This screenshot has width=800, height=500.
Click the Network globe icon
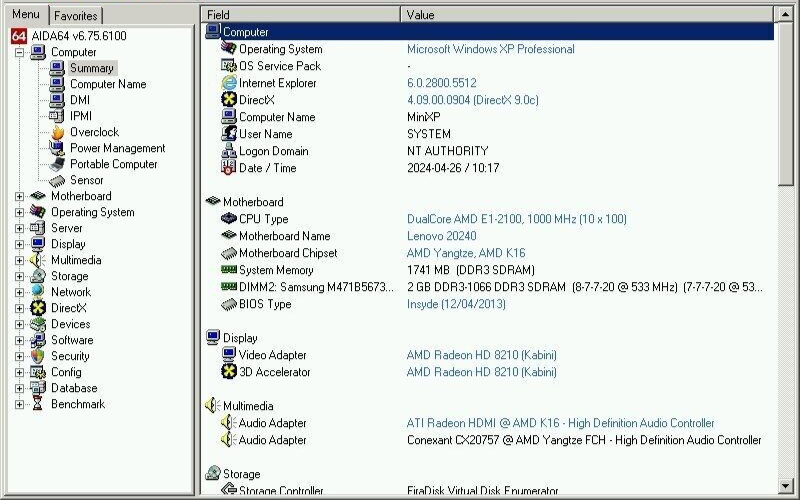click(38, 292)
